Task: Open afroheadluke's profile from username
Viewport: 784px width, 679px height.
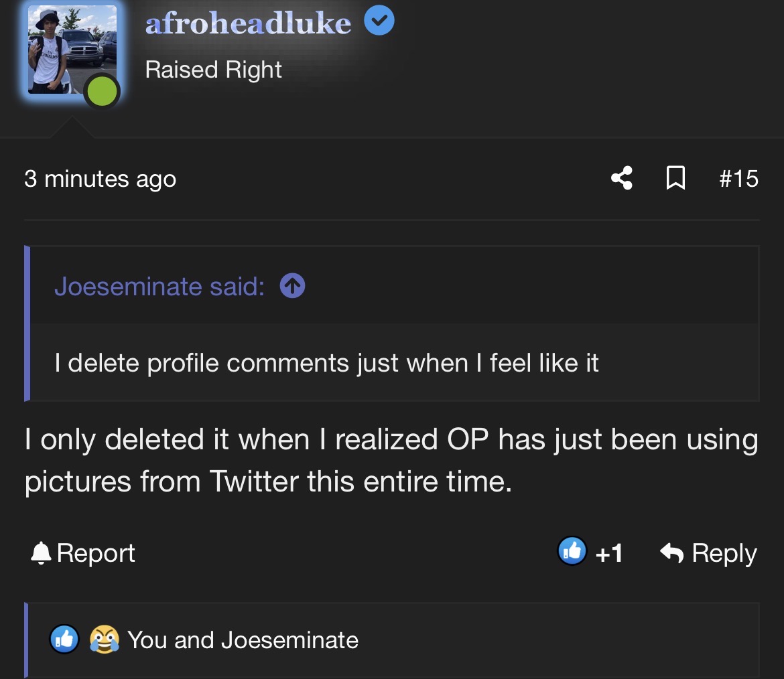Action: tap(248, 23)
